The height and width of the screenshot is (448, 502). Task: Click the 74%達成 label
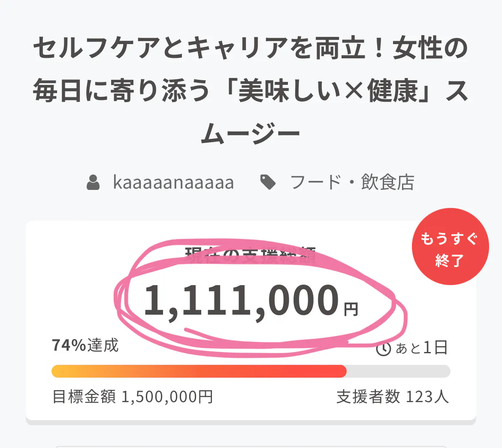click(85, 346)
